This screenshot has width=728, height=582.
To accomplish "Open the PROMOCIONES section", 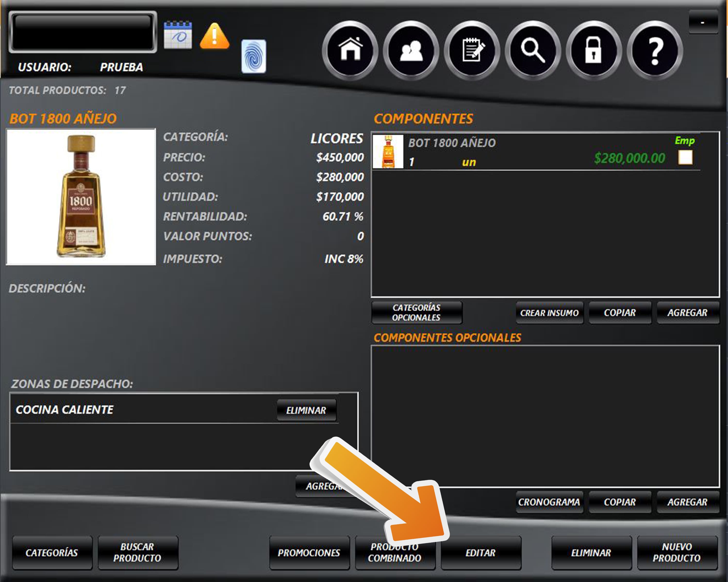I will click(309, 553).
